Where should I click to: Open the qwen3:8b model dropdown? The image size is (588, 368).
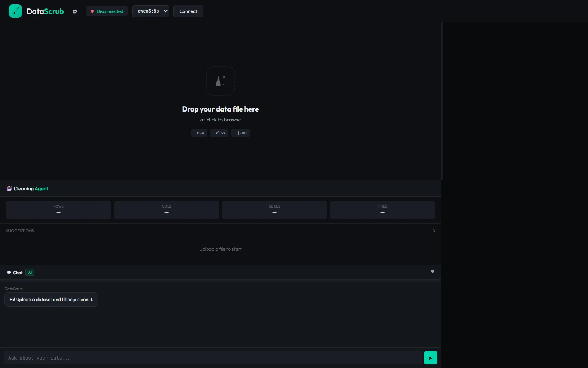pyautogui.click(x=151, y=11)
